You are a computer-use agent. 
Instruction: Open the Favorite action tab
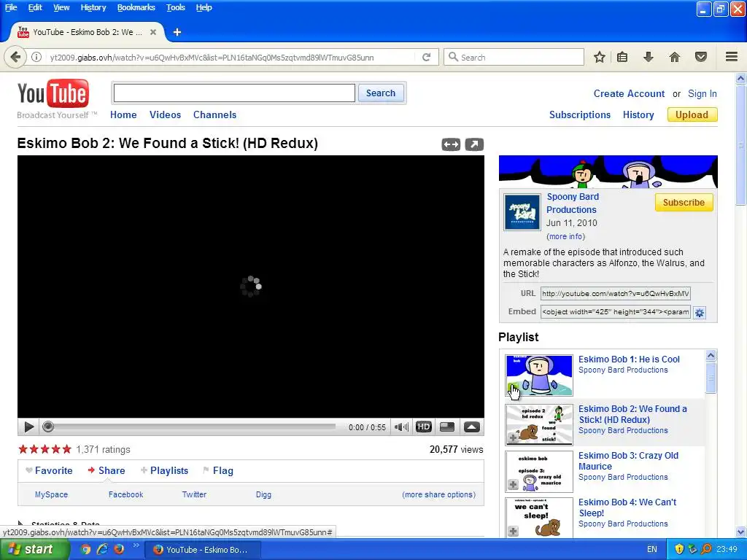(49, 470)
